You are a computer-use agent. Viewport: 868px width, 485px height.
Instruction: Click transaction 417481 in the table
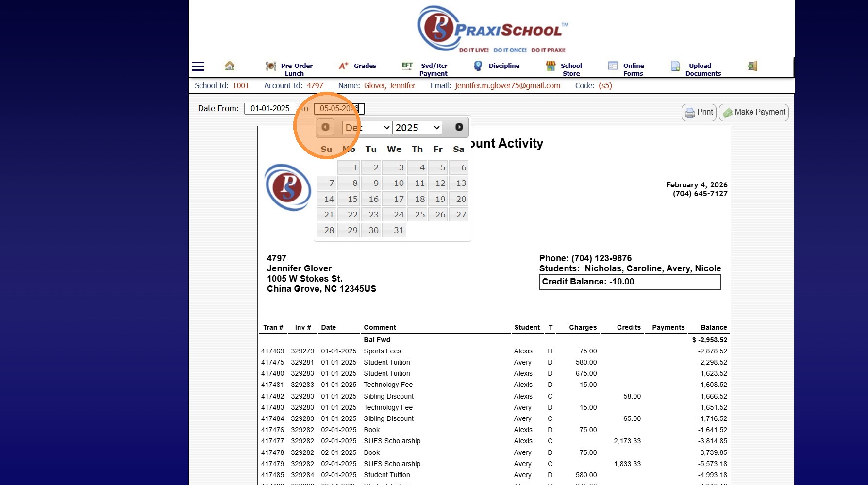(273, 385)
